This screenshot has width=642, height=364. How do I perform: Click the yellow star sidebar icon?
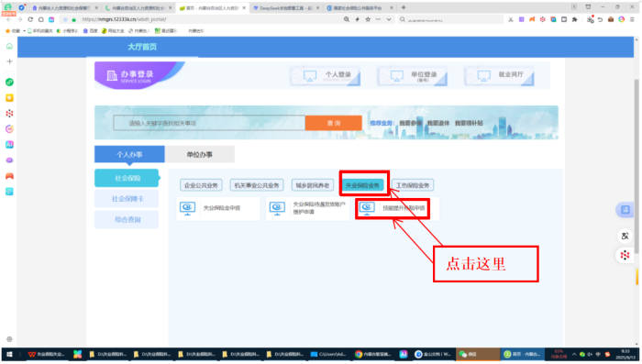coord(9,98)
